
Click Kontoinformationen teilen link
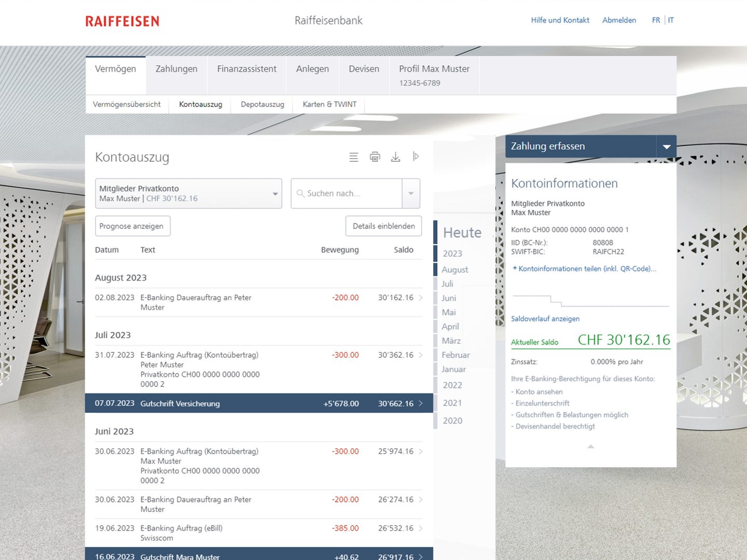click(586, 269)
